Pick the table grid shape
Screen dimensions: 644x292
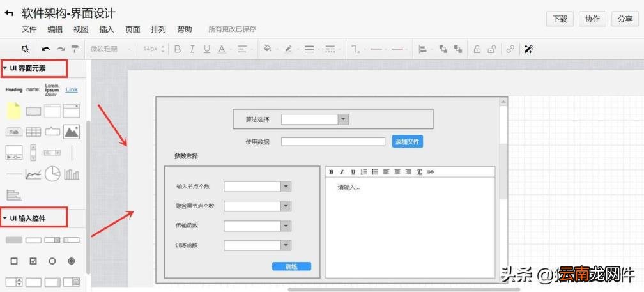click(x=33, y=132)
